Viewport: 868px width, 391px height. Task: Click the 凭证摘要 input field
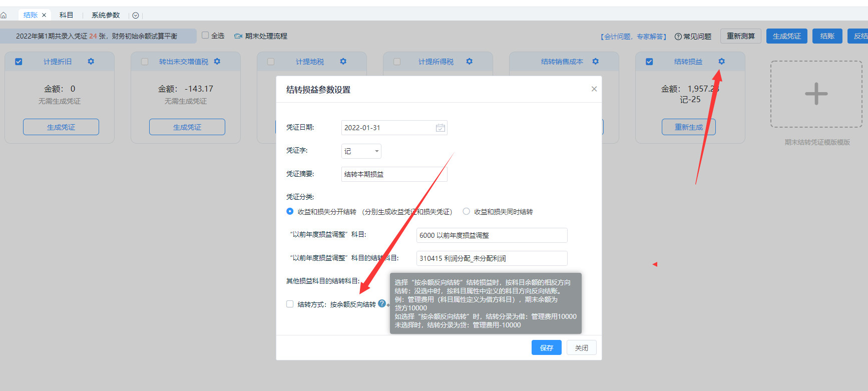click(x=393, y=174)
